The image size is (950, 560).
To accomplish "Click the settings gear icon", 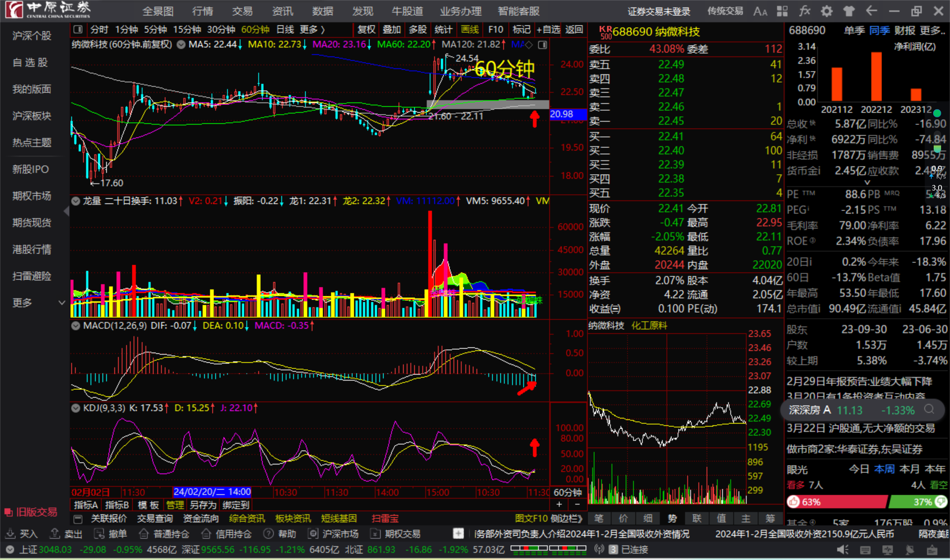I will click(x=826, y=11).
